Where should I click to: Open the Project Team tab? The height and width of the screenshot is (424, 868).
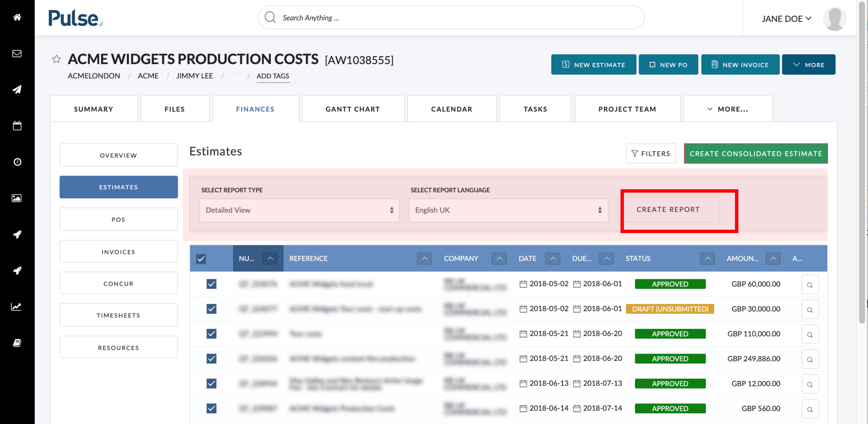coord(627,109)
